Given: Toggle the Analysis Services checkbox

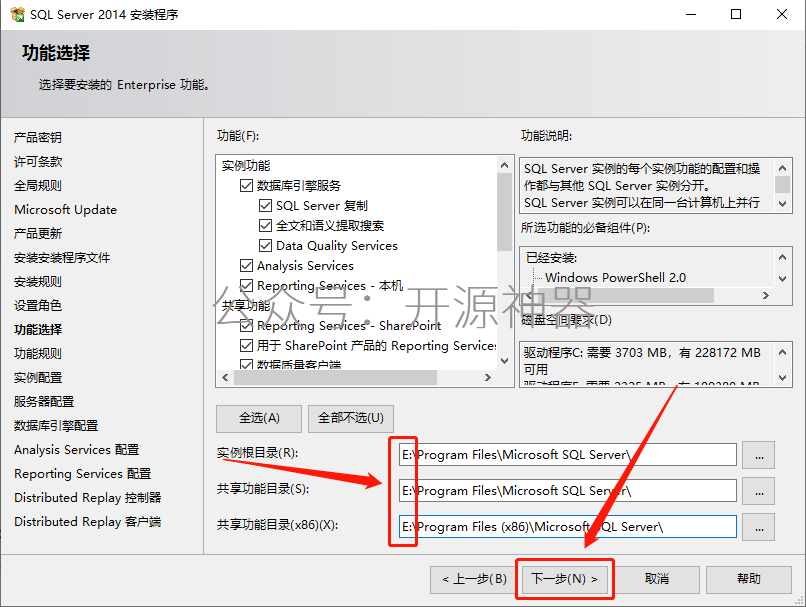Looking at the screenshot, I should (246, 266).
